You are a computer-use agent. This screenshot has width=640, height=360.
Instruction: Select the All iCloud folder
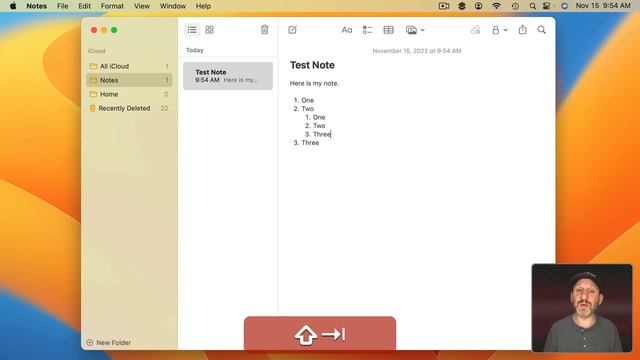coord(129,66)
